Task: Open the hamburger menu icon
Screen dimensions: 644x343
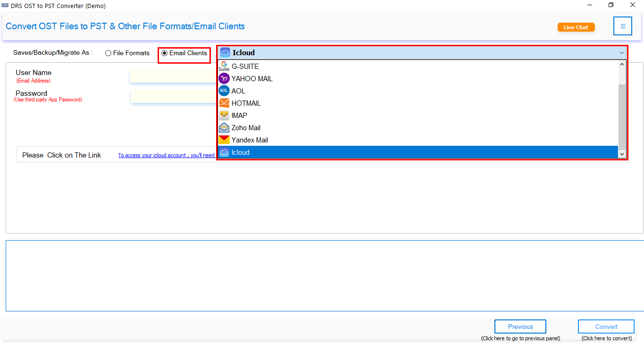Action: coord(623,26)
